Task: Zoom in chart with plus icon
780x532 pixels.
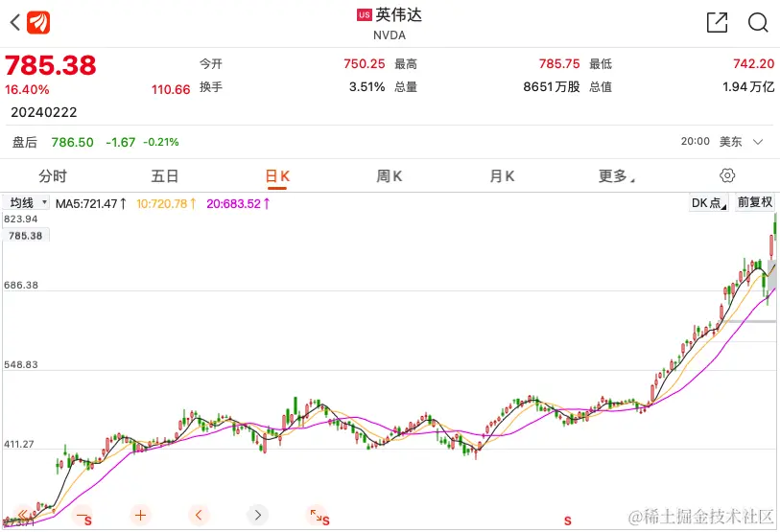Action: point(140,515)
